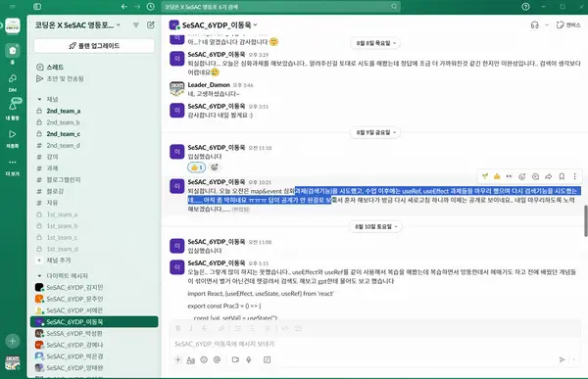588x379 pixels.
Task: Click the workspace logo at top of rail
Action: [13, 25]
